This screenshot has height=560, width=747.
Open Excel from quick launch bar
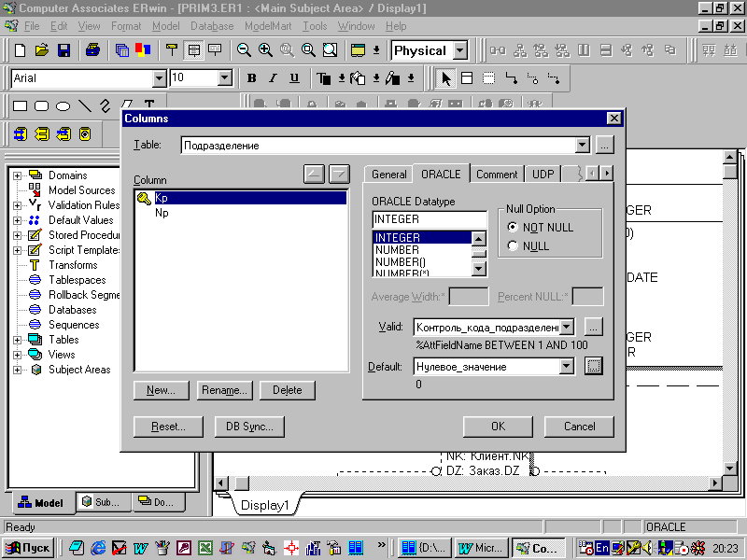click(205, 548)
